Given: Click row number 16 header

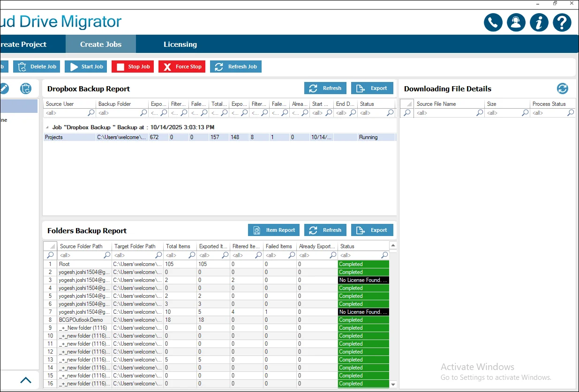Looking at the screenshot, I should pos(50,384).
